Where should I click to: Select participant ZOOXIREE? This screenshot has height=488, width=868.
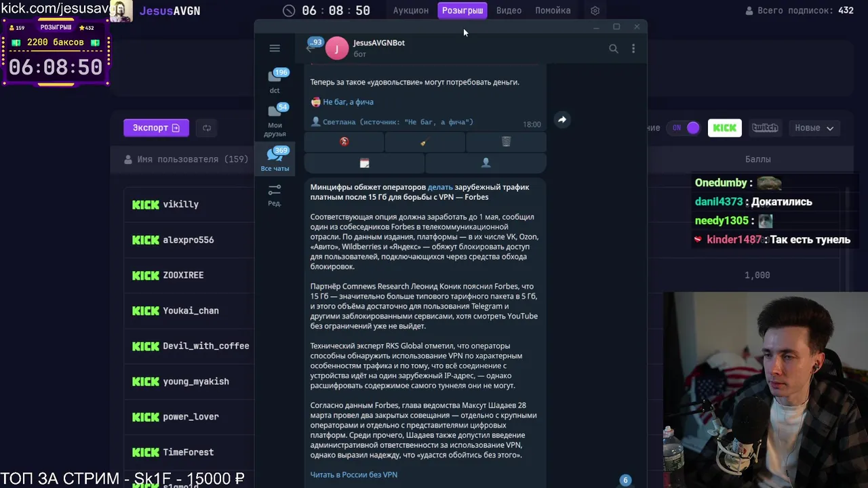click(x=183, y=275)
